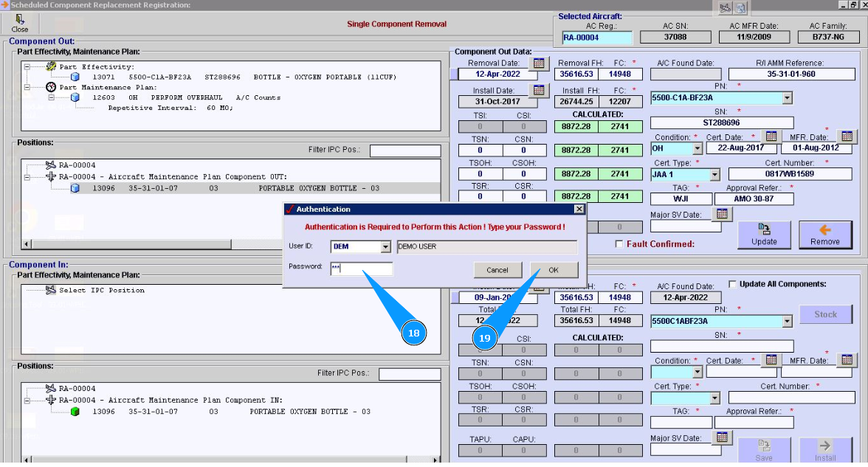Enable Update All Components checkbox

(x=732, y=284)
